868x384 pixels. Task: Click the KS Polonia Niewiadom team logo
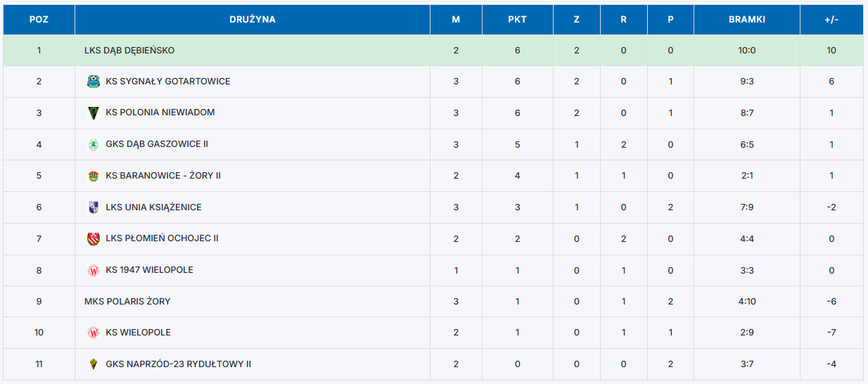93,113
